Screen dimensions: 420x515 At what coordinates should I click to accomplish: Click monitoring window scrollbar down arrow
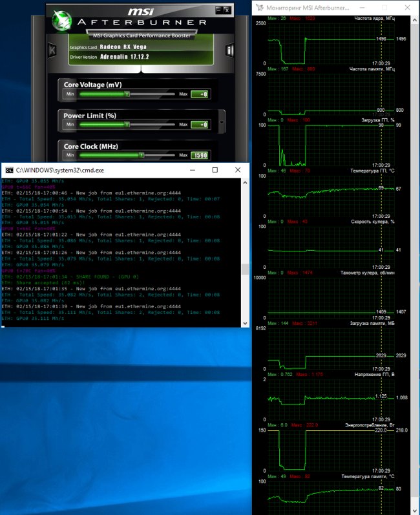click(415, 510)
